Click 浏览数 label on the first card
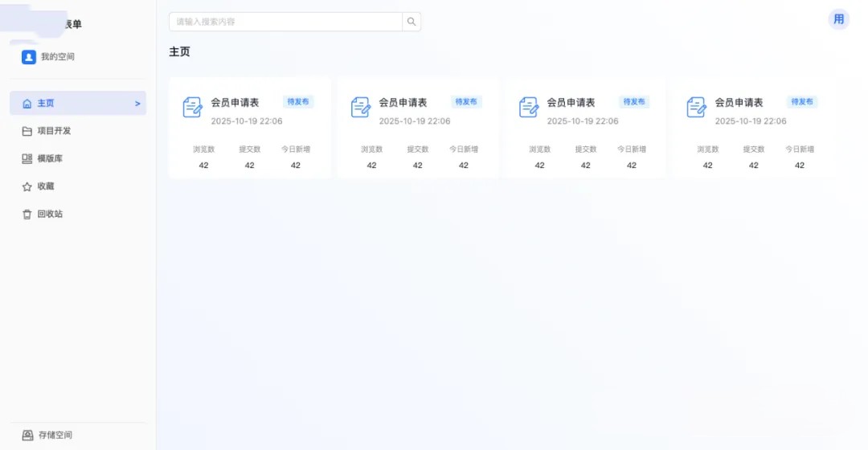The image size is (868, 450). (x=203, y=149)
